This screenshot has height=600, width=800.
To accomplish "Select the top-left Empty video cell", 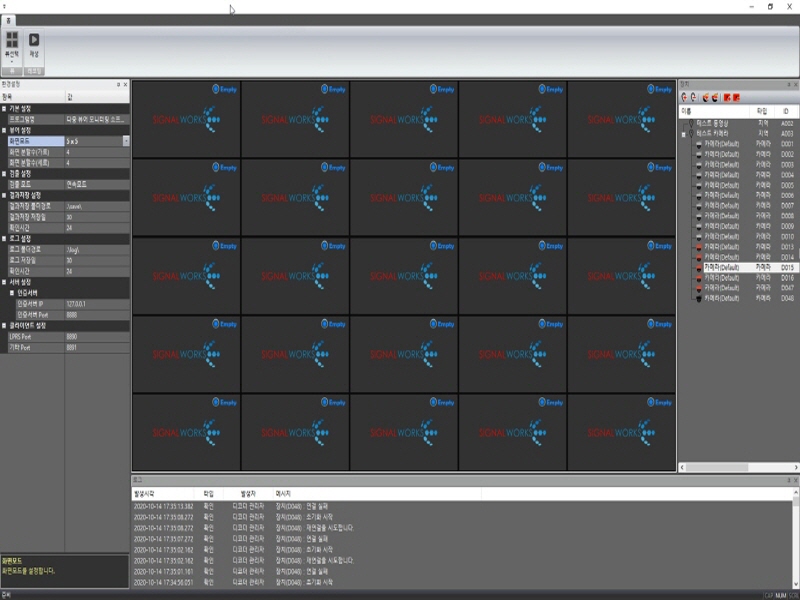I will 186,119.
